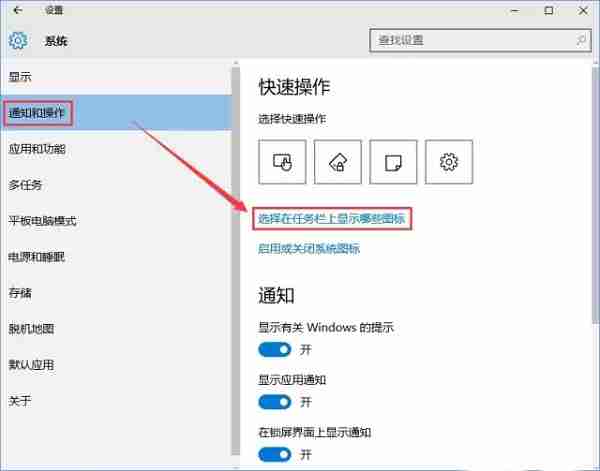Click 启用或关闭系统图标 link

click(x=309, y=249)
